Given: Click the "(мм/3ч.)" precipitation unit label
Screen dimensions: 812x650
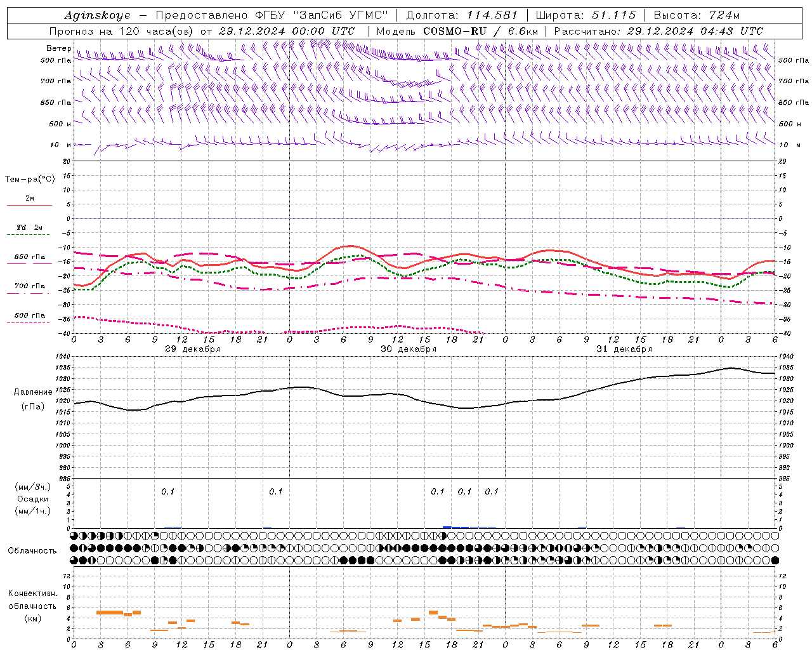Looking at the screenshot, I should click(x=33, y=487).
